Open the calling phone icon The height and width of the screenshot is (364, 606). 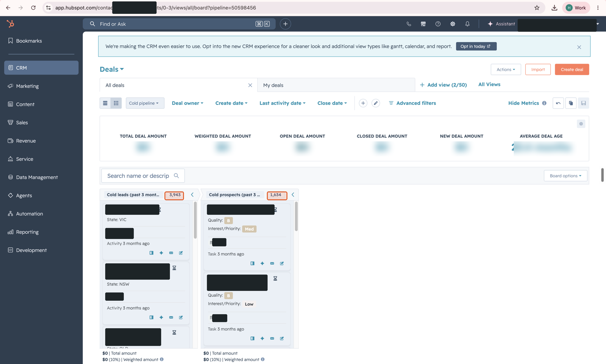(x=409, y=24)
